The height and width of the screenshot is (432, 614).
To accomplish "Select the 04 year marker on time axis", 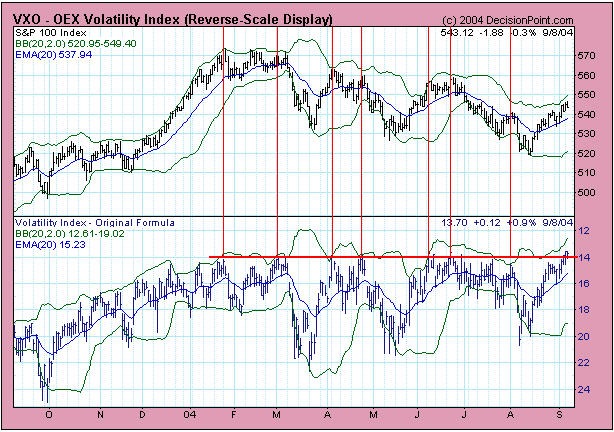I will pyautogui.click(x=191, y=414).
